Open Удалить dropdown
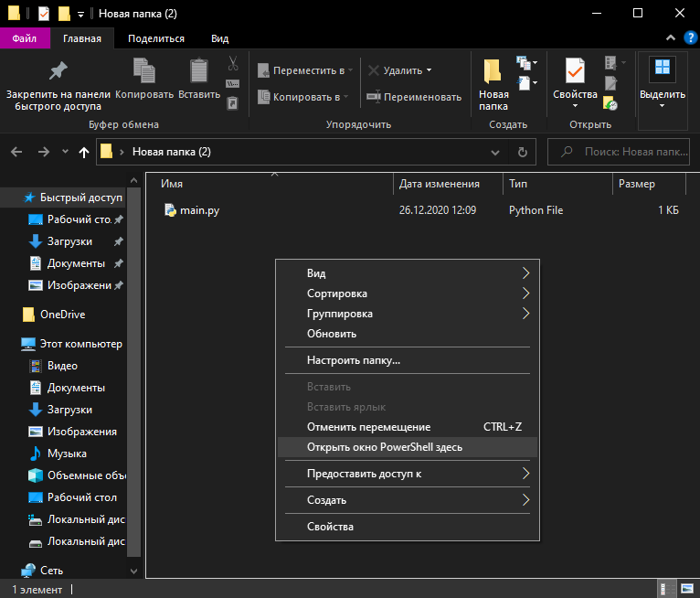This screenshot has height=598, width=700. pos(399,70)
